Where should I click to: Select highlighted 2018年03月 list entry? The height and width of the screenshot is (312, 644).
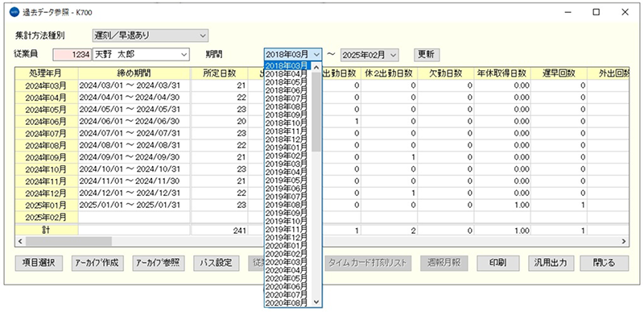(287, 65)
